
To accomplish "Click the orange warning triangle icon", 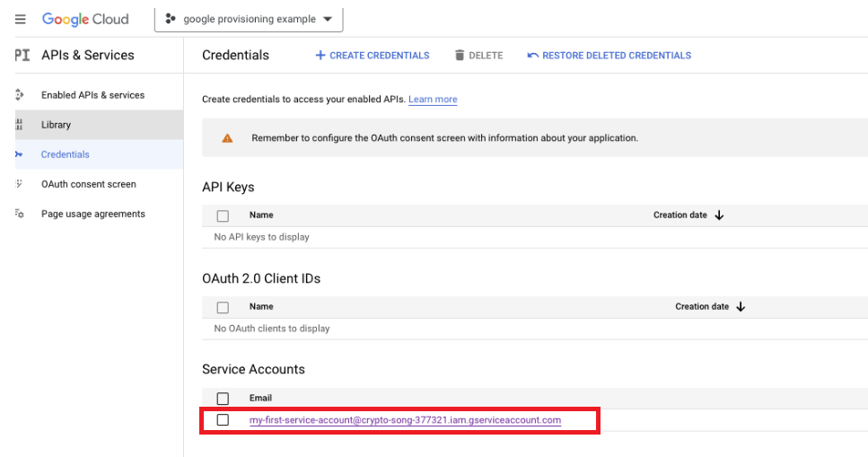I will (227, 138).
